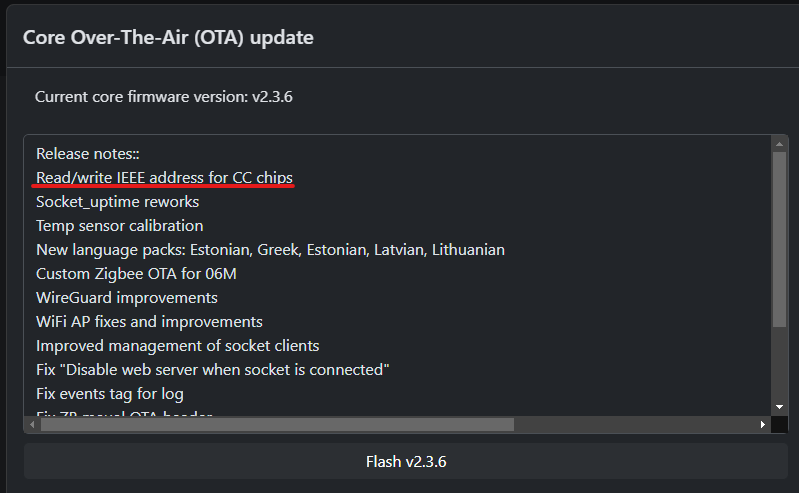This screenshot has width=799, height=493.
Task: Click Improved management of socket clients line
Action: pos(177,346)
